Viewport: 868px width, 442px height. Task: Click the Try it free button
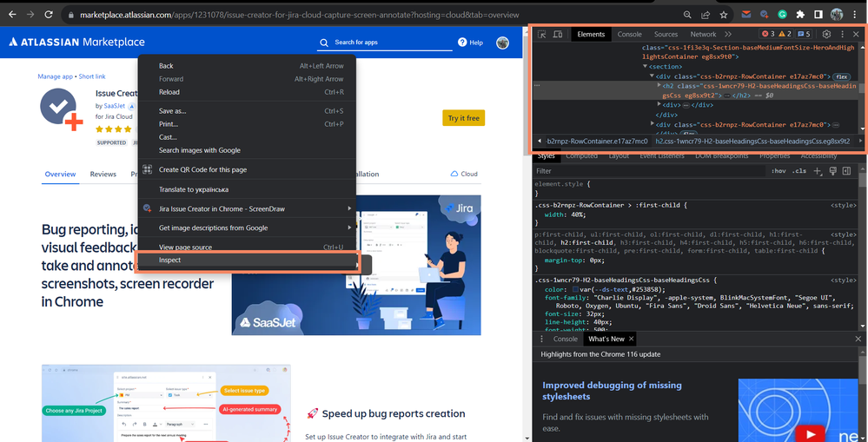pos(463,118)
